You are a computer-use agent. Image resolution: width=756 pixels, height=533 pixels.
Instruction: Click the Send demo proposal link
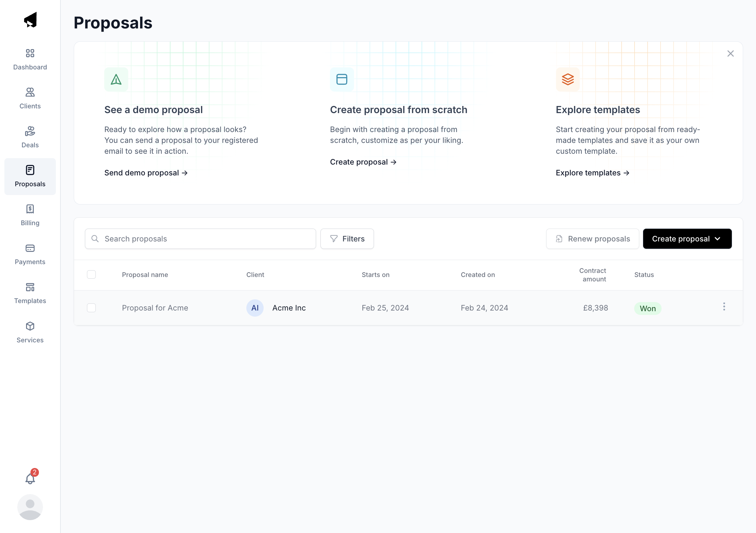tap(146, 173)
